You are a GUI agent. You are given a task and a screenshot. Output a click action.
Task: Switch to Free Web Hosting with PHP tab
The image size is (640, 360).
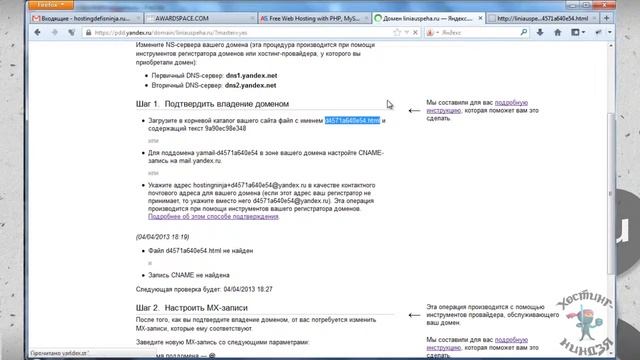coord(314,18)
